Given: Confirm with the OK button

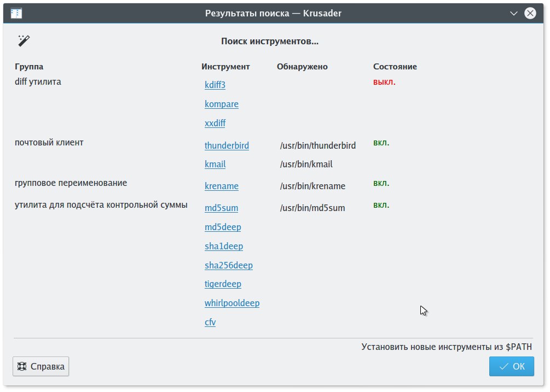Looking at the screenshot, I should (511, 366).
